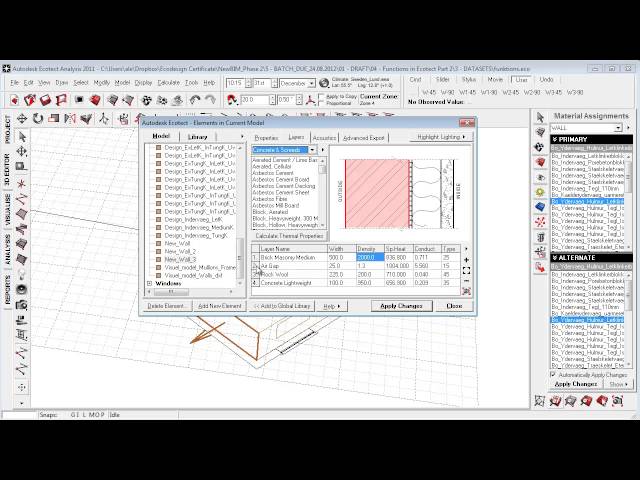Open the Help arrow button in dialog
The width and height of the screenshot is (640, 480).
[x=331, y=306]
